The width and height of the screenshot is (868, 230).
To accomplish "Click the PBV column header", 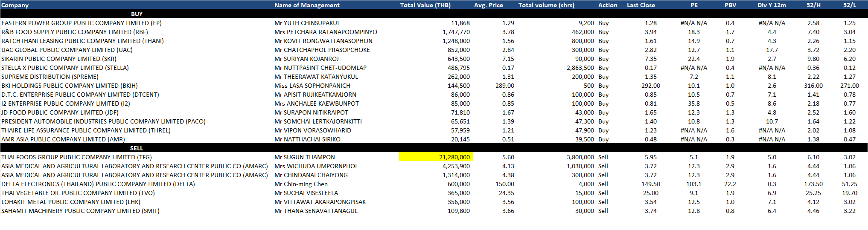I will (730, 5).
